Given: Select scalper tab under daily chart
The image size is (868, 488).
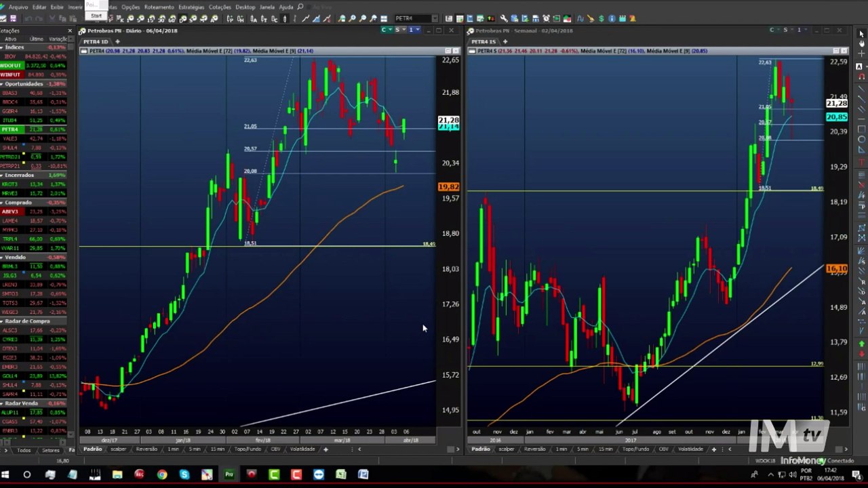Looking at the screenshot, I should [x=118, y=449].
